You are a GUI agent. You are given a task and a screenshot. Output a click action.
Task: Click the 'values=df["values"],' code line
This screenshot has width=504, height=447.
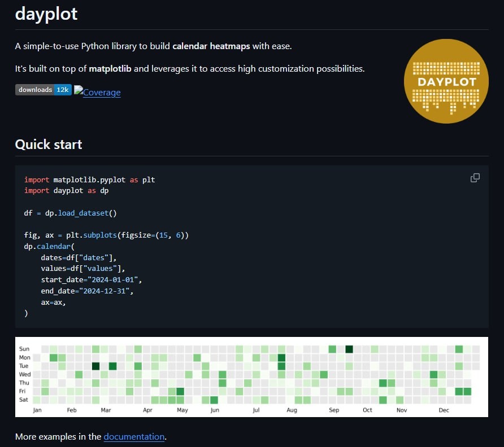[x=82, y=269]
